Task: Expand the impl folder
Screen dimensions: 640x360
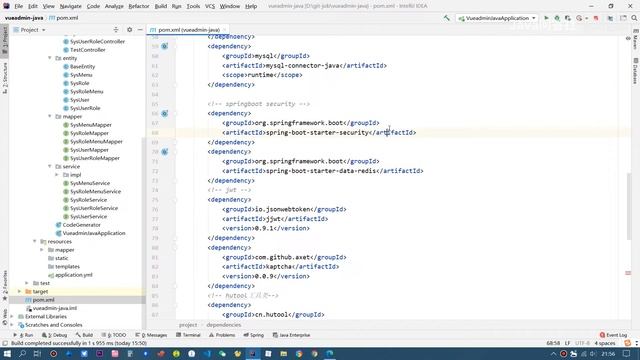Action: [x=57, y=175]
